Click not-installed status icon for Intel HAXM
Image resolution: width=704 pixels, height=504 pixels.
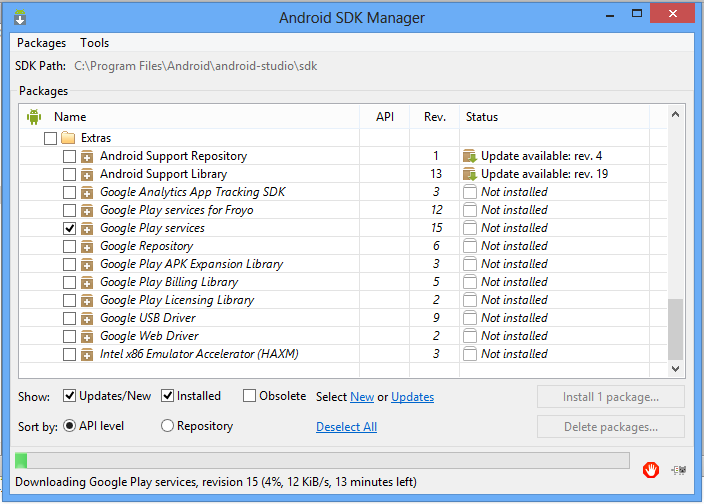click(470, 354)
